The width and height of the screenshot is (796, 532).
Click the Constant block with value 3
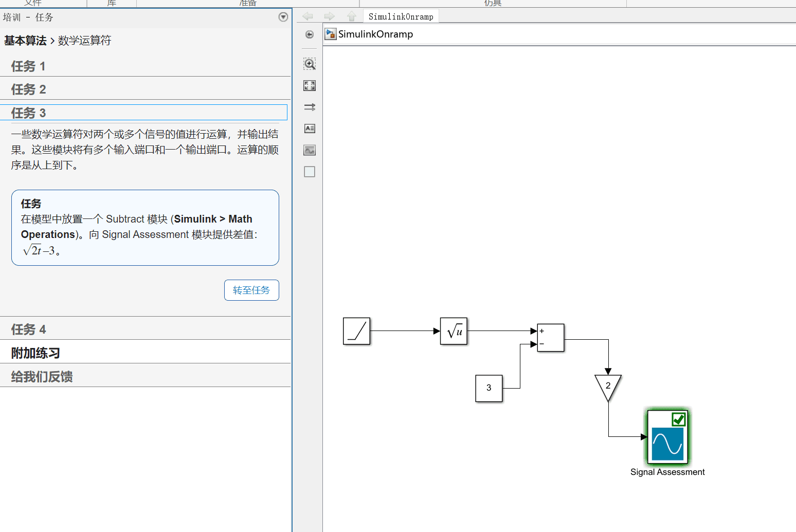coord(489,388)
